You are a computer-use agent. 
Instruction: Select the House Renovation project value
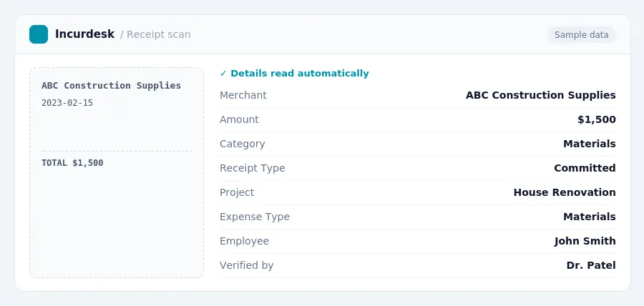click(565, 192)
